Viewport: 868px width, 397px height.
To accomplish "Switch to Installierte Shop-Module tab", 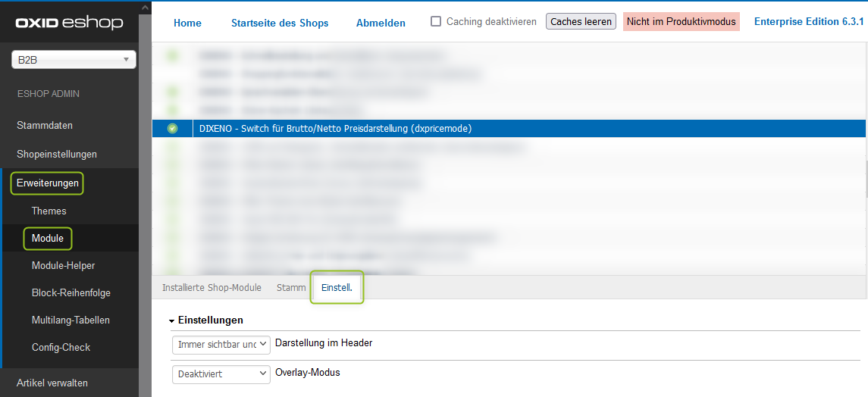I will (x=212, y=287).
